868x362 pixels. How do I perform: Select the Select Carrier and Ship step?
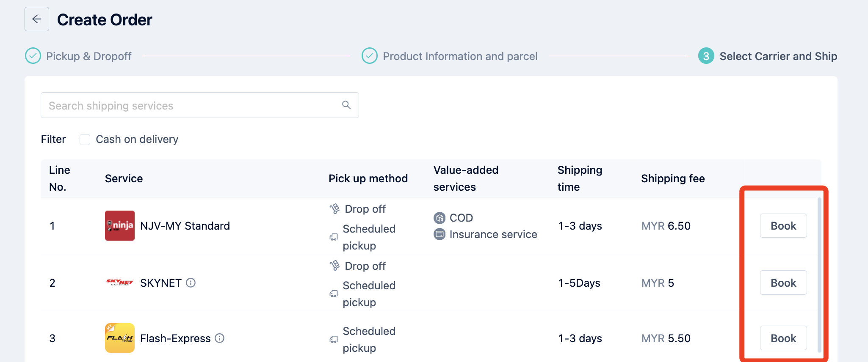pyautogui.click(x=778, y=56)
